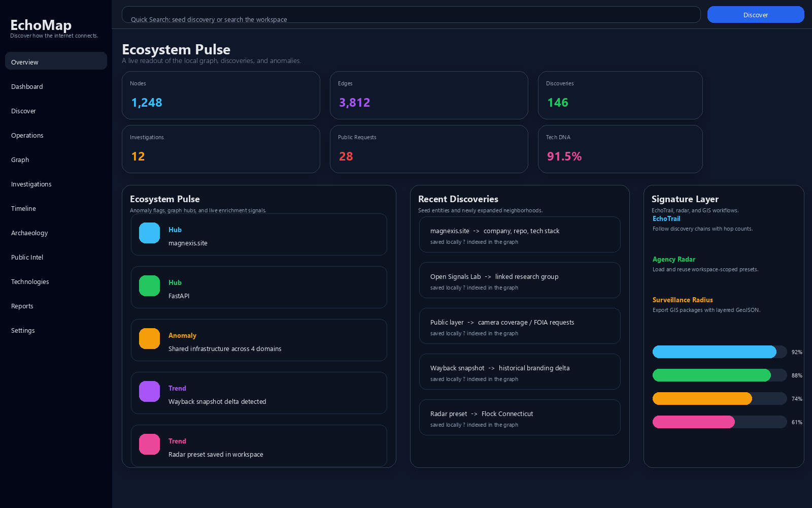Click the purple Trend icon for Wayback snapshot
812x508 pixels.
[149, 392]
